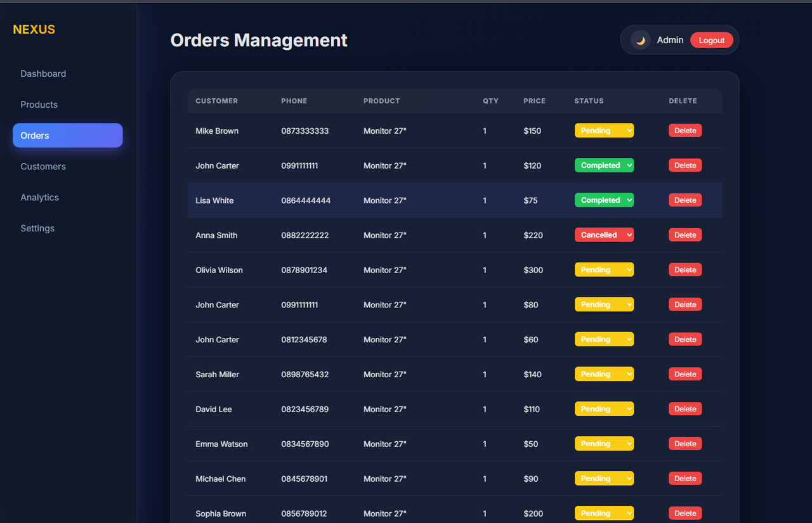The width and height of the screenshot is (812, 523).
Task: Click phone number 0882222222
Action: [305, 235]
